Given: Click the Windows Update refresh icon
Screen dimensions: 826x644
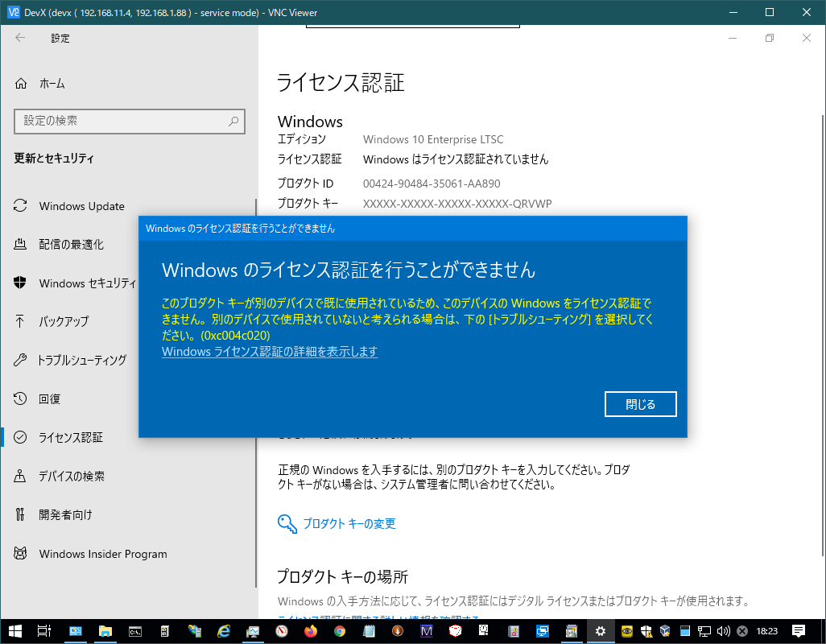Looking at the screenshot, I should coord(20,206).
